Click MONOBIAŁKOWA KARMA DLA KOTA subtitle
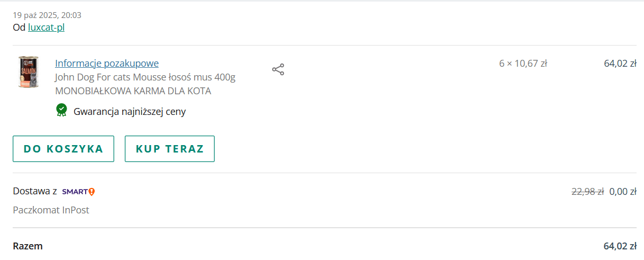644x260 pixels. tap(133, 91)
